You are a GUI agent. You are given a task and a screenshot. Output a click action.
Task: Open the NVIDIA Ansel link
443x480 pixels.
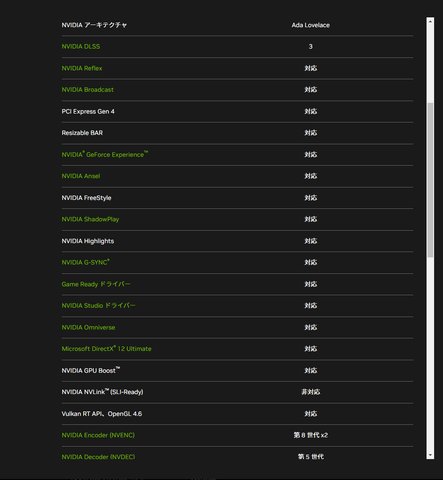point(81,176)
